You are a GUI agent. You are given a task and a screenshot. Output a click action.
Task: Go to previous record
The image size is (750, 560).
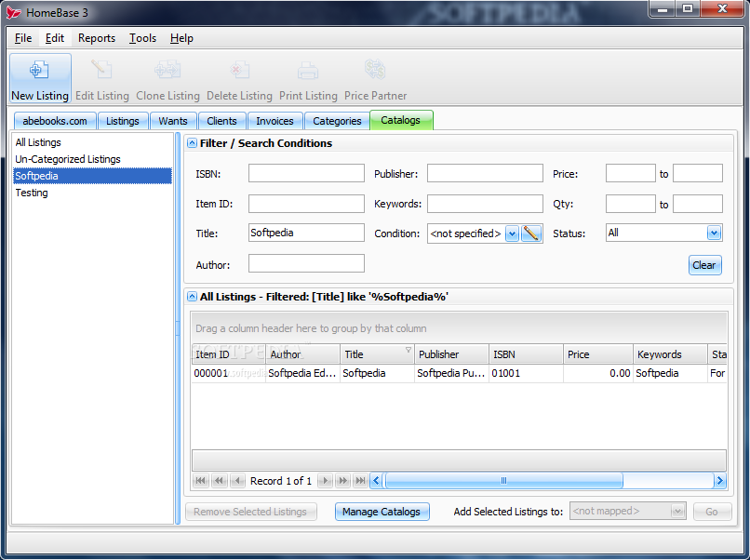[237, 481]
